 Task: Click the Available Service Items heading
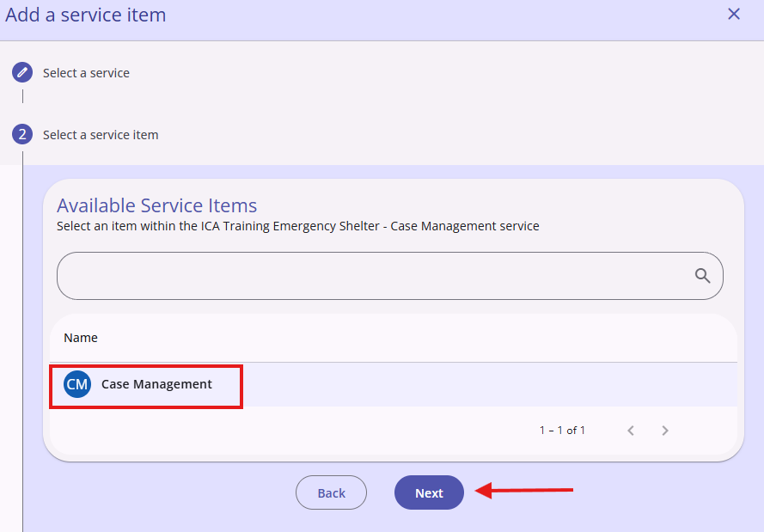157,205
